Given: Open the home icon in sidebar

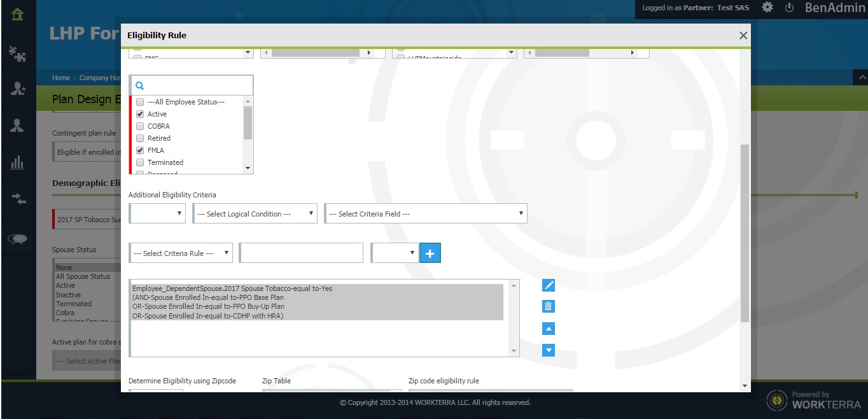Looking at the screenshot, I should [x=17, y=14].
